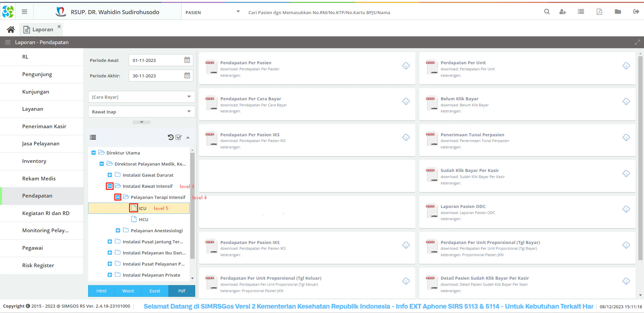The height and width of the screenshot is (313, 644).
Task: Open the folder icon in header
Action: pyautogui.click(x=618, y=12)
